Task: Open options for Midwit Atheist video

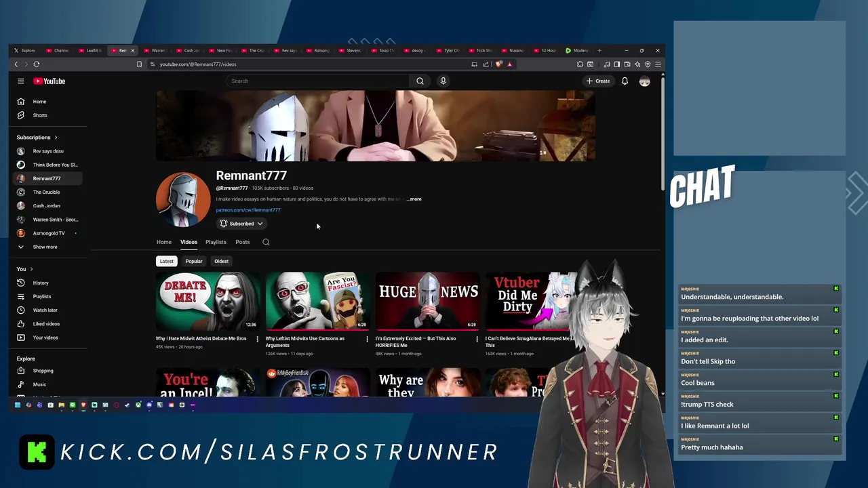Action: pos(257,338)
